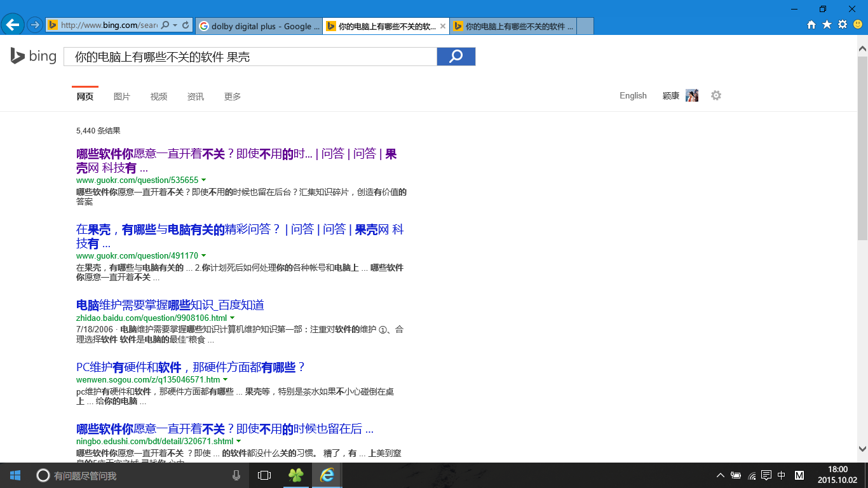Viewport: 868px width, 488px height.
Task: Activate the Cortana microphone
Action: point(236,475)
